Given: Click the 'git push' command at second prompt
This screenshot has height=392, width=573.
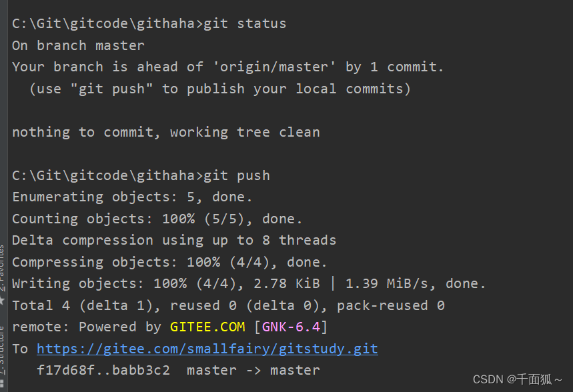Looking at the screenshot, I should [236, 176].
